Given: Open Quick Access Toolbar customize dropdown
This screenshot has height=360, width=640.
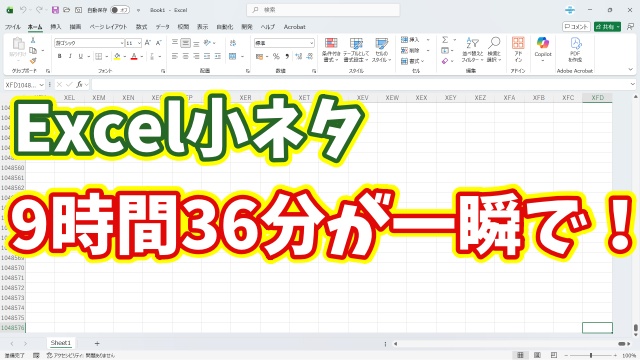Looking at the screenshot, I should pyautogui.click(x=138, y=10).
